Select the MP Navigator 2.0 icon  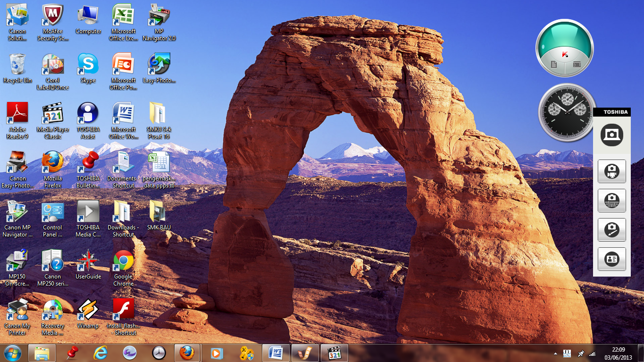[159, 22]
